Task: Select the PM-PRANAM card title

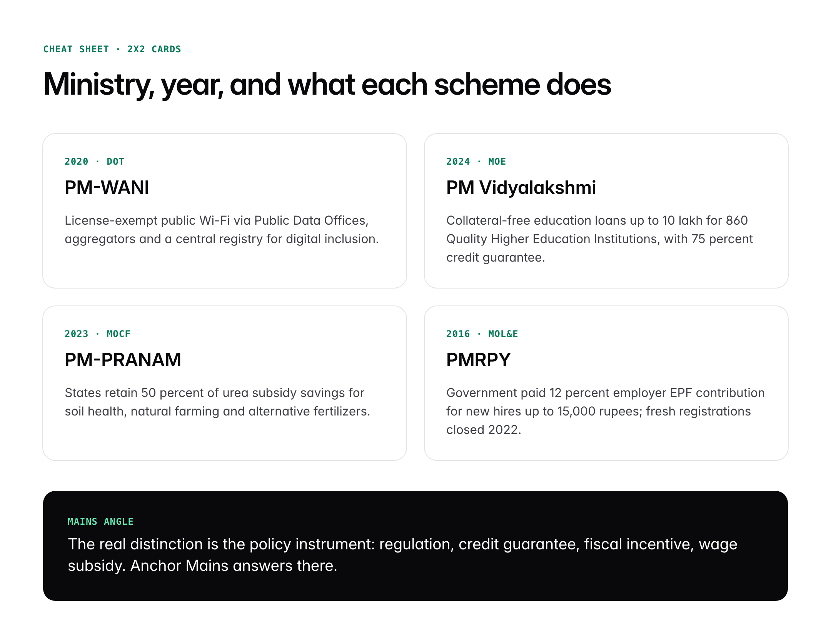Action: pyautogui.click(x=123, y=360)
